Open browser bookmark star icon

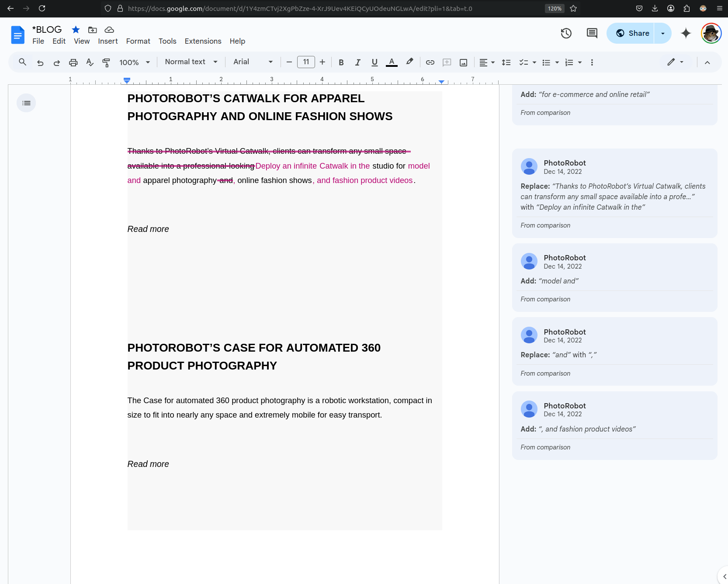(x=573, y=8)
